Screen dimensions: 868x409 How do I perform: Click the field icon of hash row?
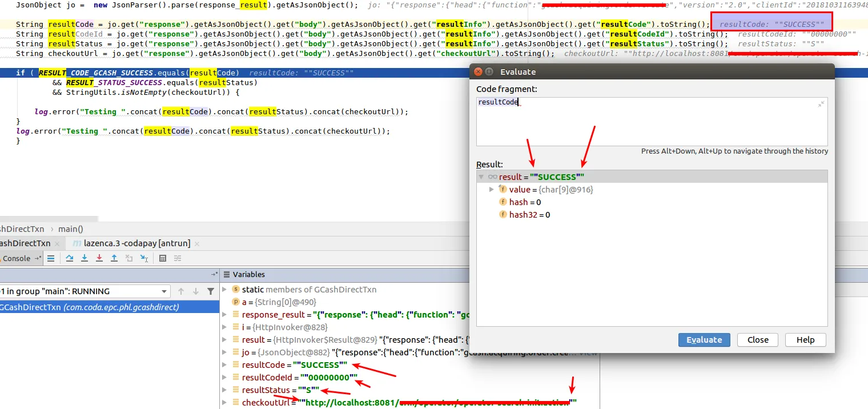[503, 202]
